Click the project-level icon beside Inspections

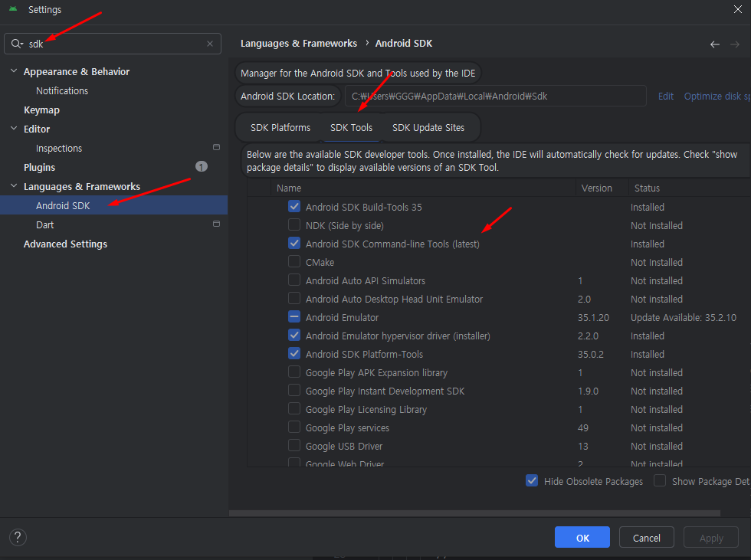point(216,147)
